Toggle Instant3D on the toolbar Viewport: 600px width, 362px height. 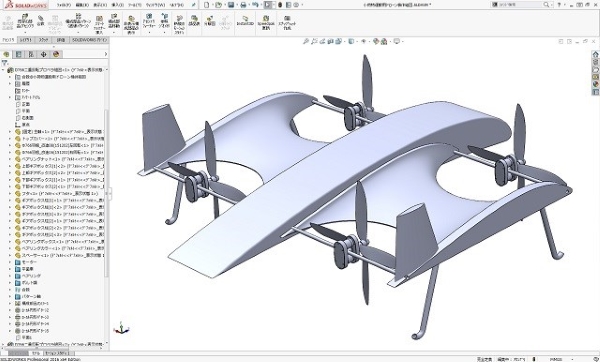pos(245,21)
